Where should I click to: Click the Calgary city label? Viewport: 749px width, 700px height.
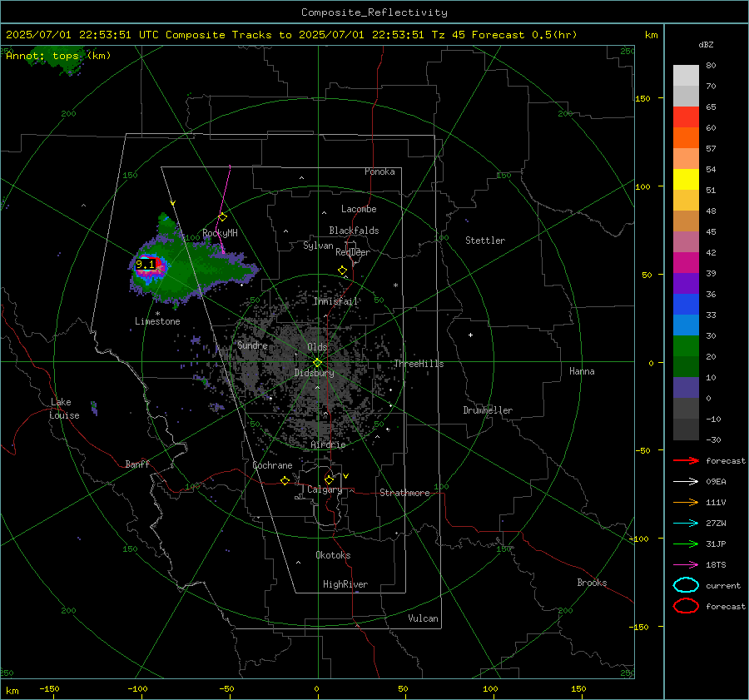point(325,489)
